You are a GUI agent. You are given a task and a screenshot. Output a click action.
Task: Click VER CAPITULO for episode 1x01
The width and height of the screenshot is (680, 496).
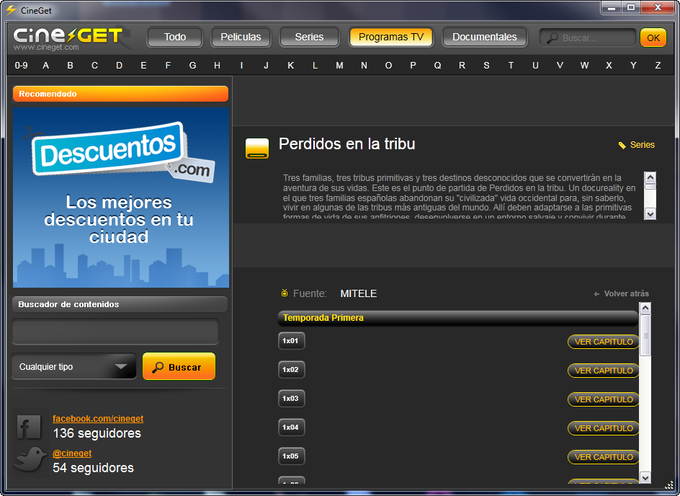pos(603,342)
